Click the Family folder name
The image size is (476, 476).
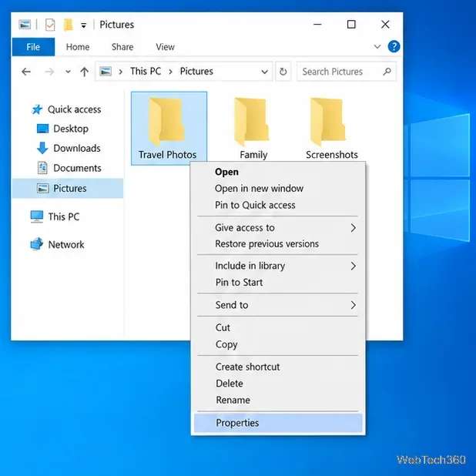coord(253,155)
